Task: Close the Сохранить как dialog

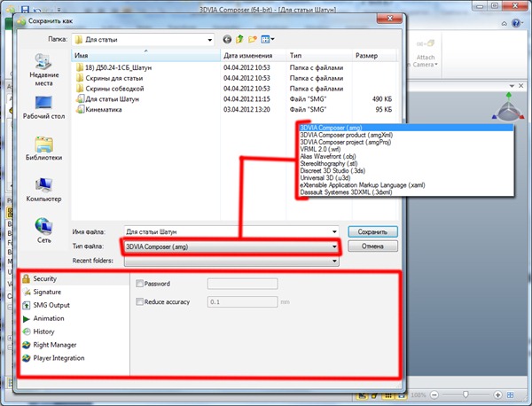Action: point(390,19)
